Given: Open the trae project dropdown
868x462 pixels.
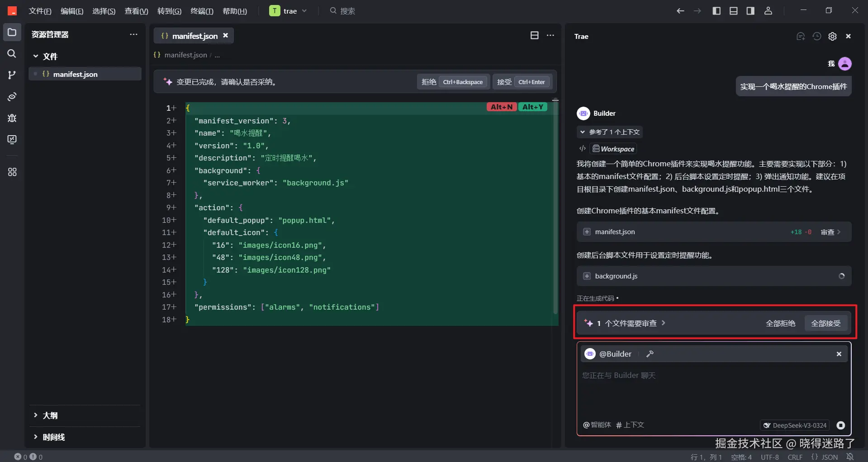Looking at the screenshot, I should pyautogui.click(x=288, y=11).
